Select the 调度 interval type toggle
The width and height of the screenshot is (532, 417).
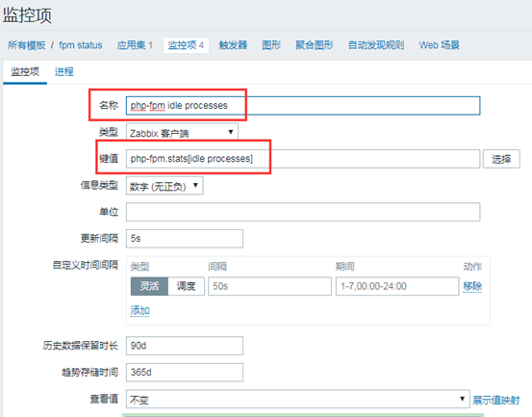click(x=186, y=286)
